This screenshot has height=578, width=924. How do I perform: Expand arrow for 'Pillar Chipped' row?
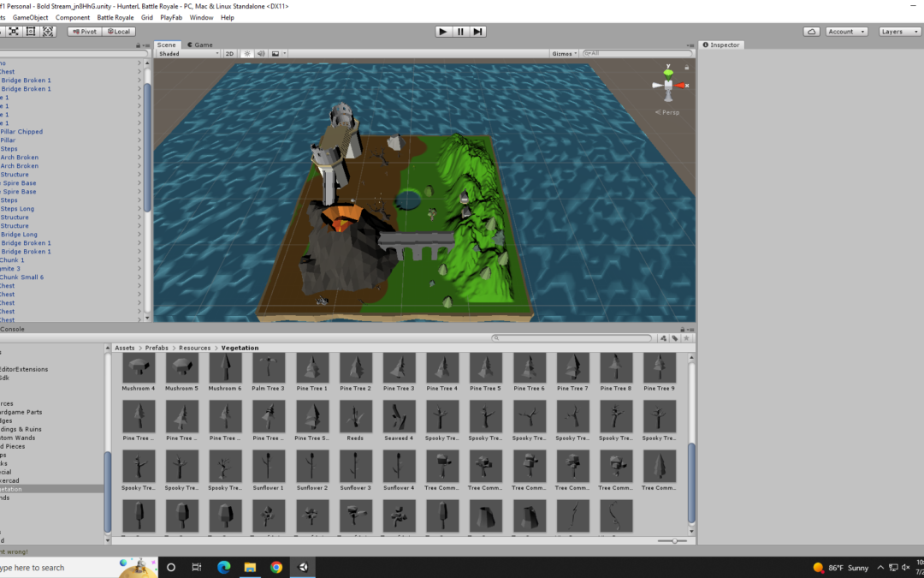(x=139, y=132)
